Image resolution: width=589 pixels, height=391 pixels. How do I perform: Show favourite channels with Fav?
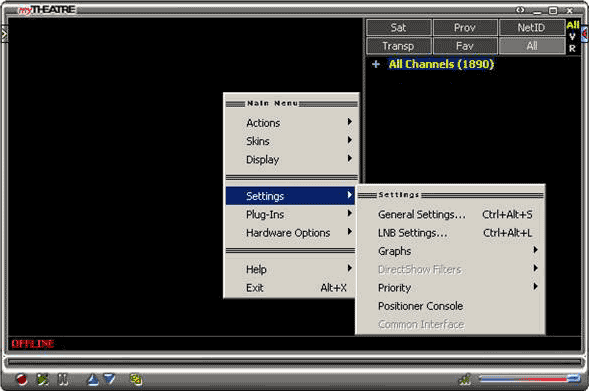(465, 46)
